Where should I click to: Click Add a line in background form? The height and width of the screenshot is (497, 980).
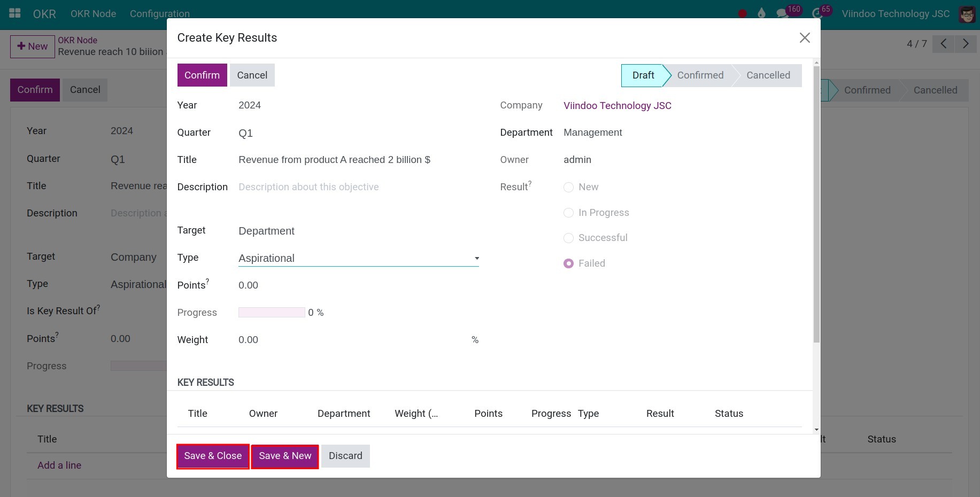coord(59,465)
